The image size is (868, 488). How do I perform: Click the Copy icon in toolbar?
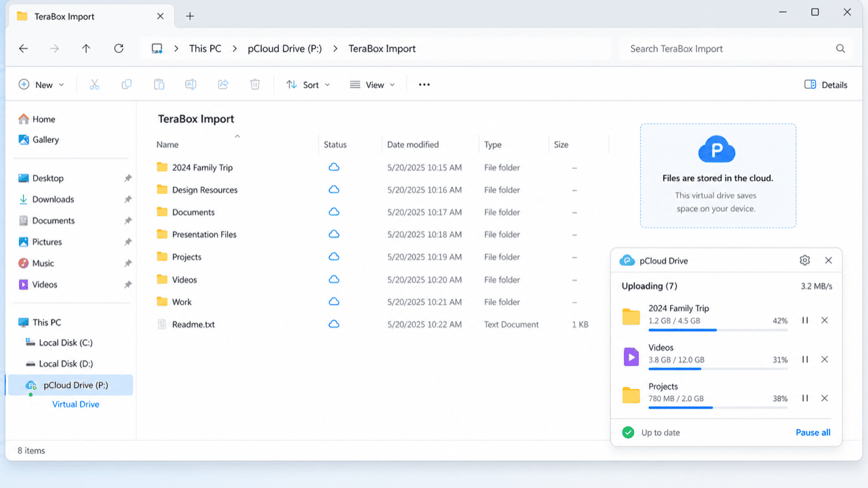point(127,85)
